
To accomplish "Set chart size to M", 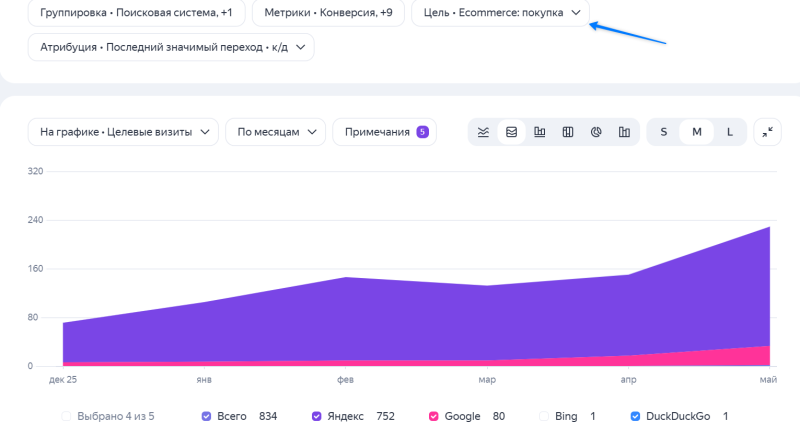I will pos(696,132).
